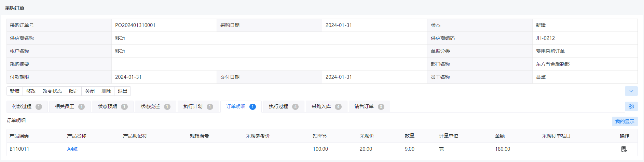Switch to the 付款过程 tab

tap(27, 106)
